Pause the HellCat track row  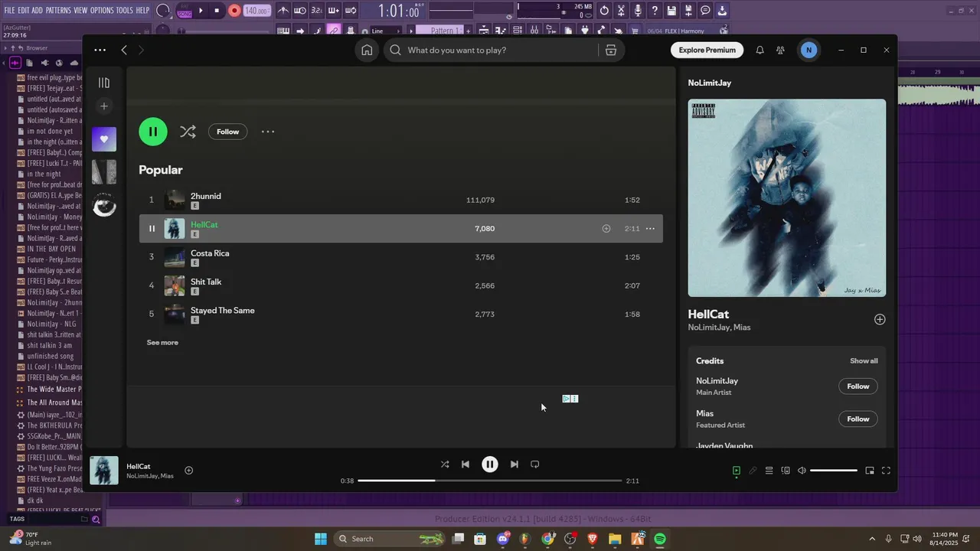tap(152, 228)
